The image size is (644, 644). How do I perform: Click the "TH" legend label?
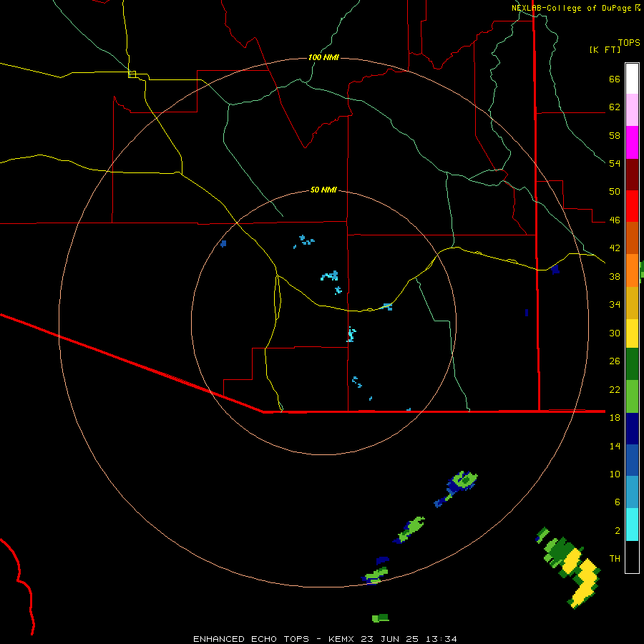pyautogui.click(x=615, y=559)
